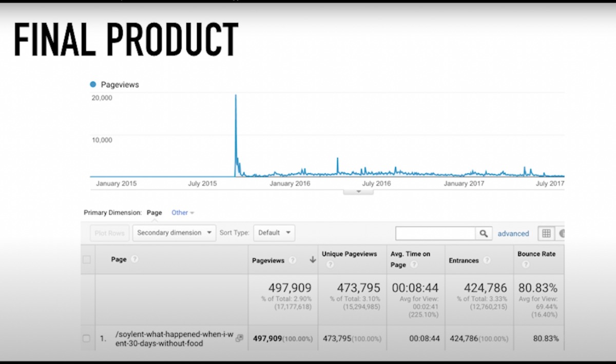Click the advanced filter link

click(x=513, y=234)
